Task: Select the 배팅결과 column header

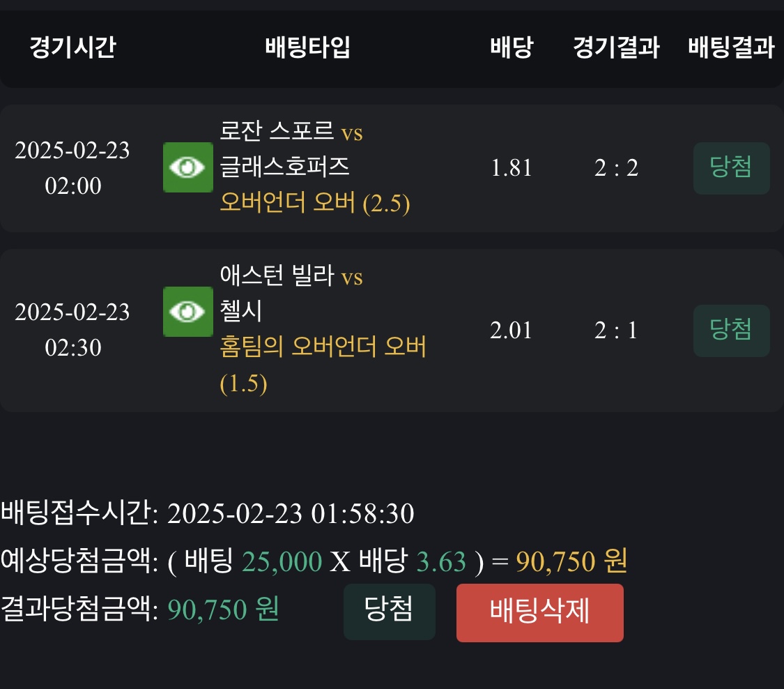Action: (731, 48)
